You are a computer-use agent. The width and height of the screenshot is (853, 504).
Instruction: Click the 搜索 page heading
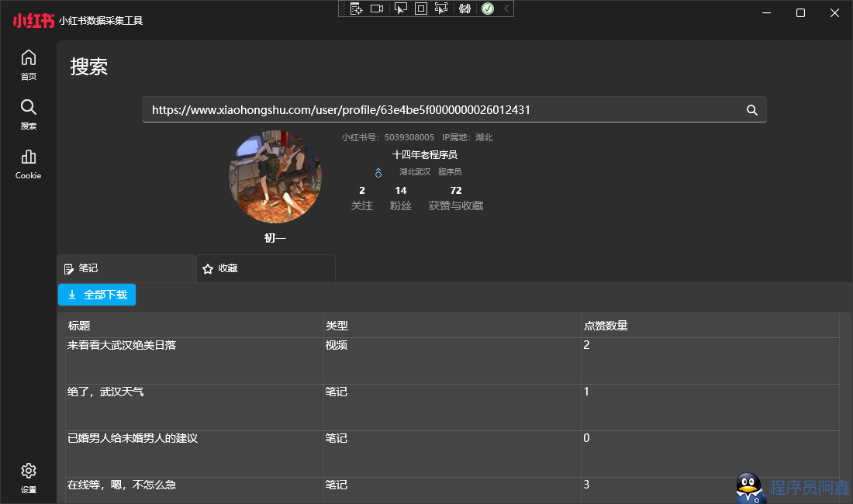coord(88,67)
